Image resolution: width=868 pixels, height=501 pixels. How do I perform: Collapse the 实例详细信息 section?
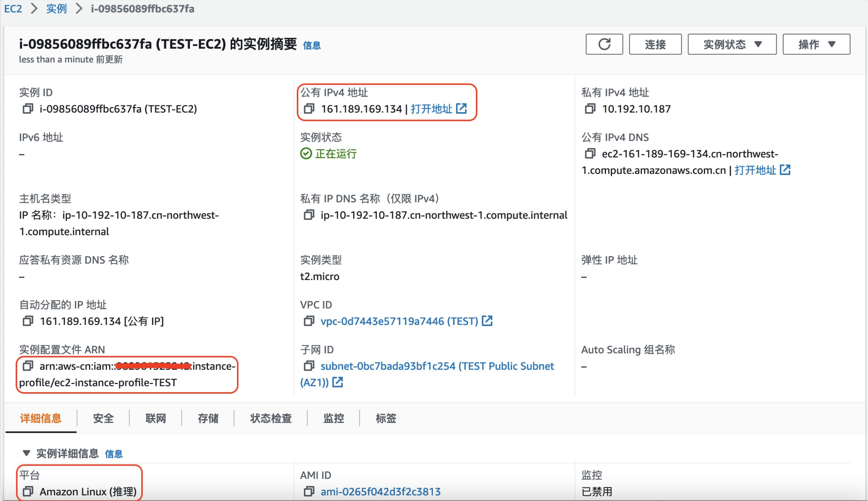point(26,453)
